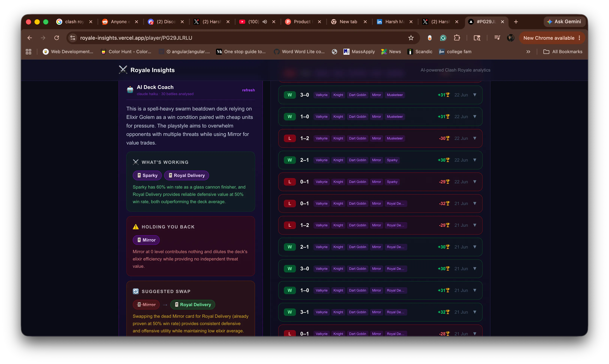Expand the 1–2 loss row with Musketeer
Image resolution: width=609 pixels, height=364 pixels.
(475, 138)
